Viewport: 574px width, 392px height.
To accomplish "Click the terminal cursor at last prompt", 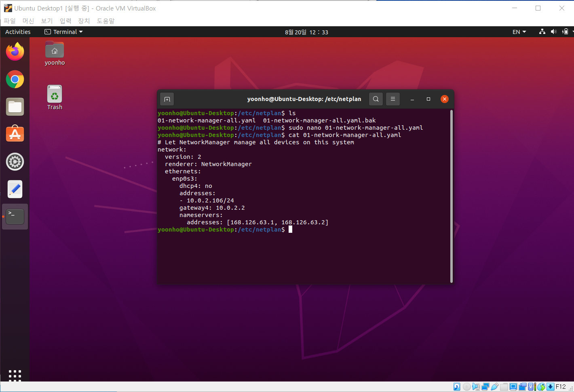I will (x=290, y=230).
